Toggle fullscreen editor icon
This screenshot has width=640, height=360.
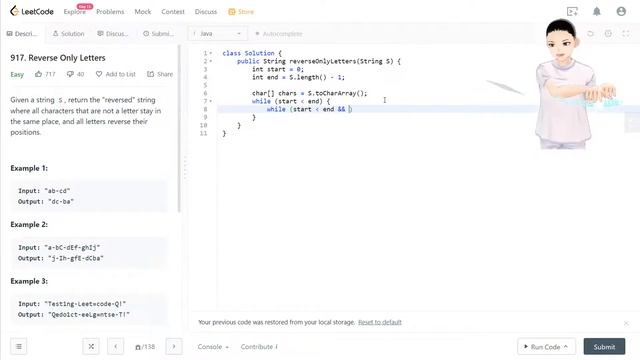point(626,33)
